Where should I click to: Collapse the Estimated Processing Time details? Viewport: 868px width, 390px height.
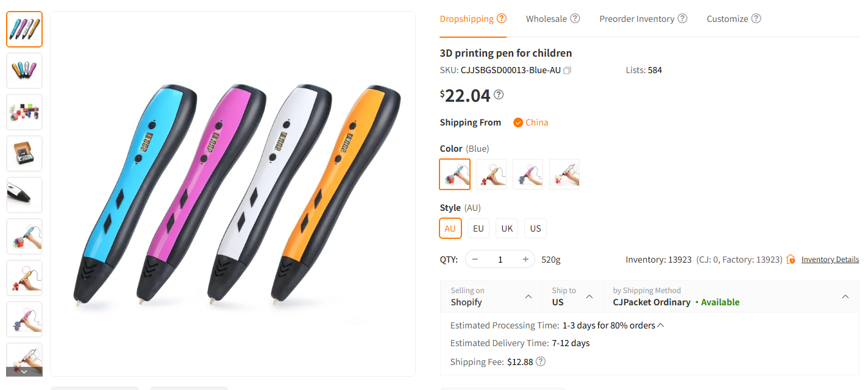pyautogui.click(x=660, y=325)
